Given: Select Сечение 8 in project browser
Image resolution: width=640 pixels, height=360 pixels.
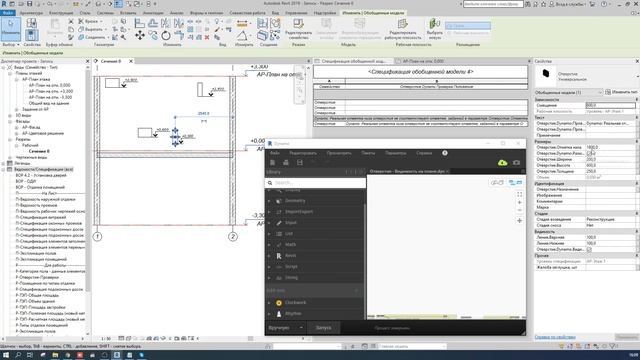Looking at the screenshot, I should (39, 151).
